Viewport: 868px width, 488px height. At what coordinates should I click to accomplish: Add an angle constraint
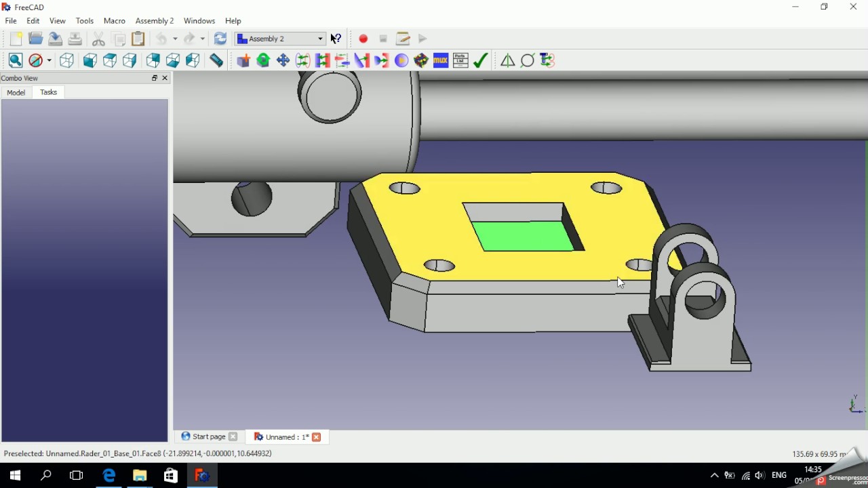(361, 60)
